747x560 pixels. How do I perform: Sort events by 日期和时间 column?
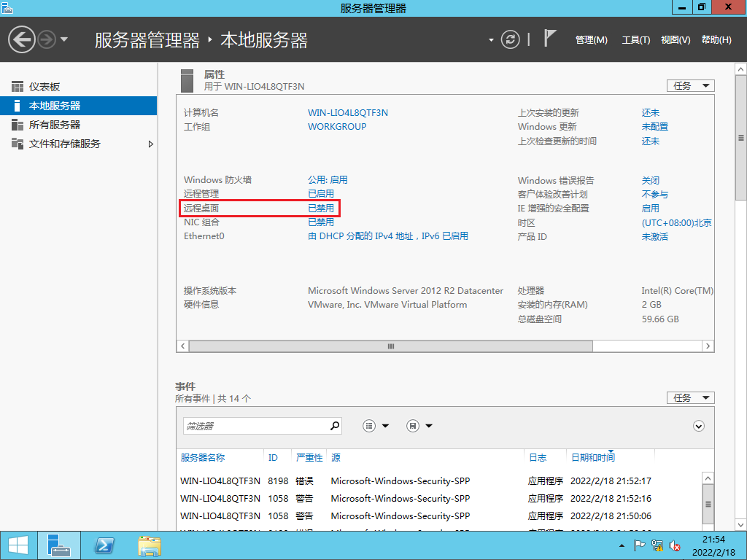(593, 458)
